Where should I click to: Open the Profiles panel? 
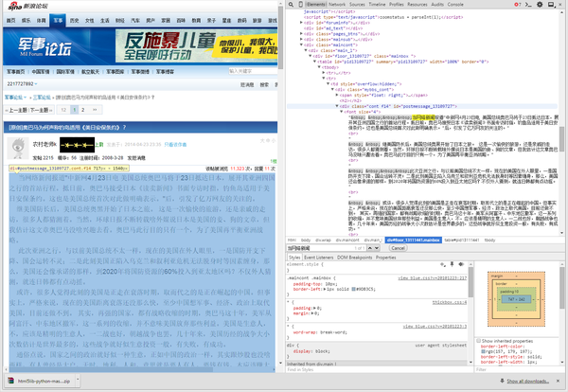click(397, 5)
